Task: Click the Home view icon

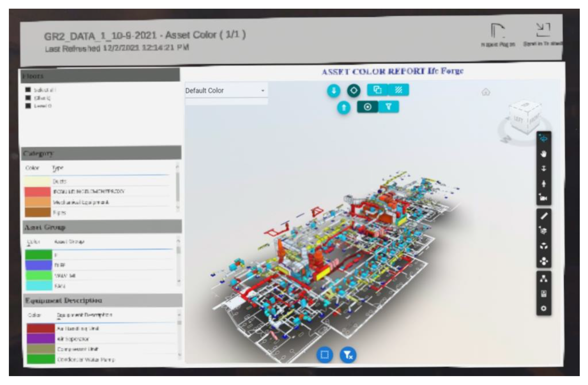Action: [486, 92]
